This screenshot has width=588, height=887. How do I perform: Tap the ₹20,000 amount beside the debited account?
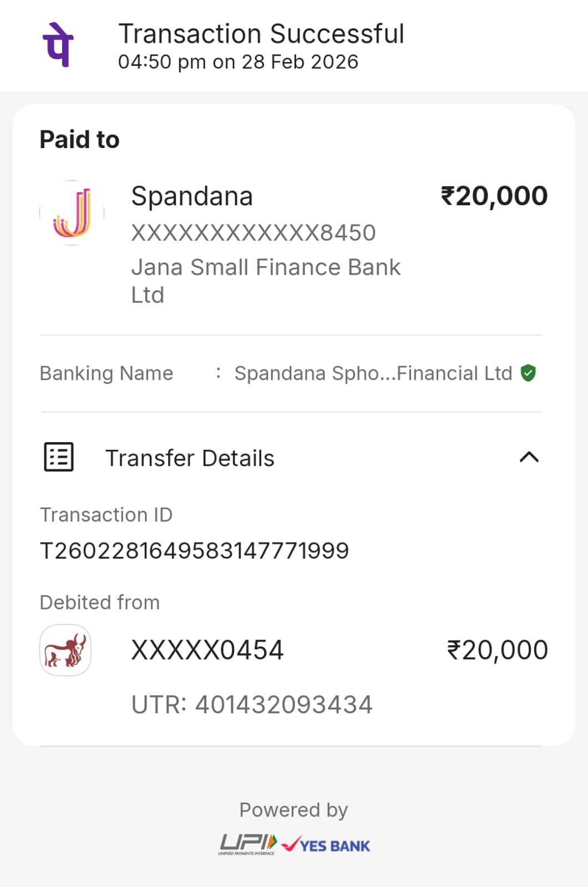(497, 650)
